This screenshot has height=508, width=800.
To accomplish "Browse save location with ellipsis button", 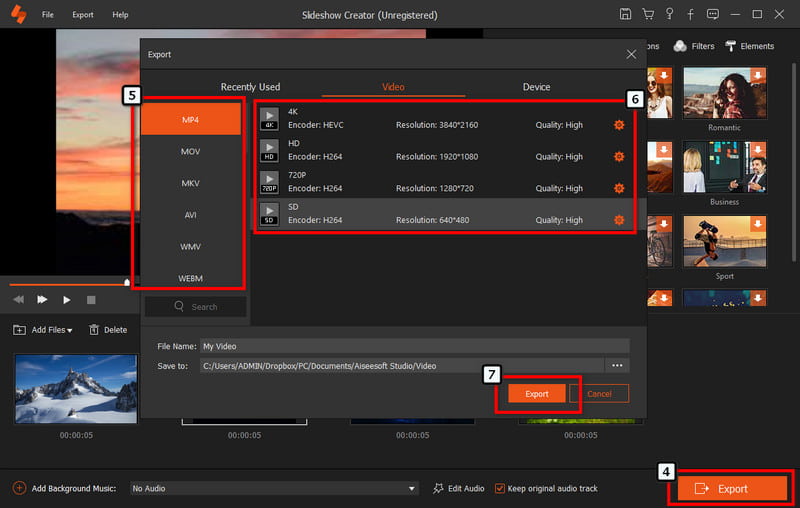I will click(x=617, y=365).
